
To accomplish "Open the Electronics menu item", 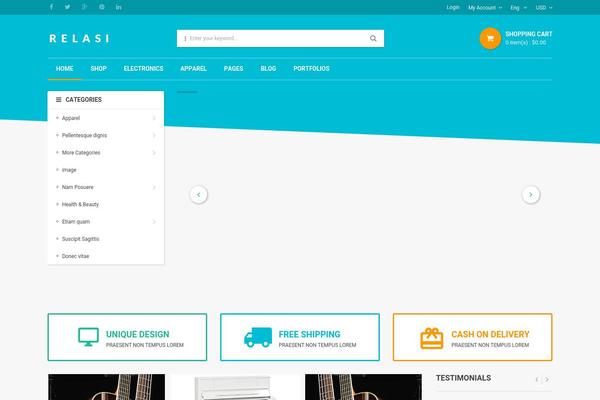I will click(x=143, y=69).
